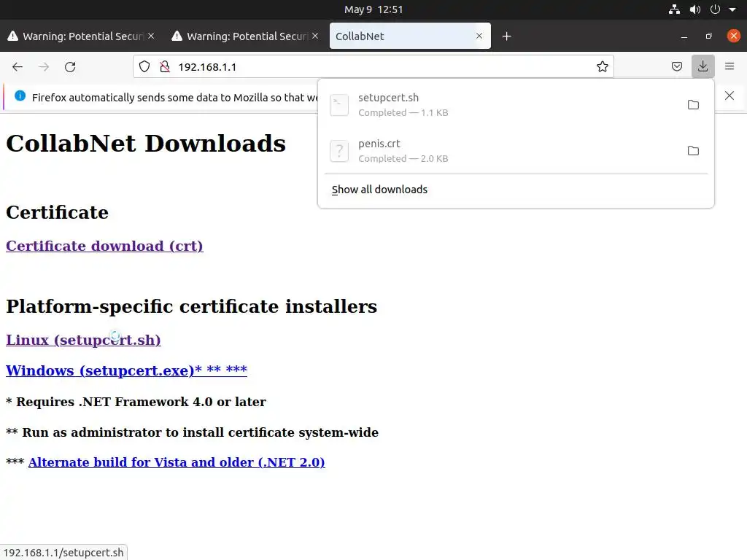The width and height of the screenshot is (747, 560).
Task: Close the CollabNet tab
Action: (x=479, y=36)
